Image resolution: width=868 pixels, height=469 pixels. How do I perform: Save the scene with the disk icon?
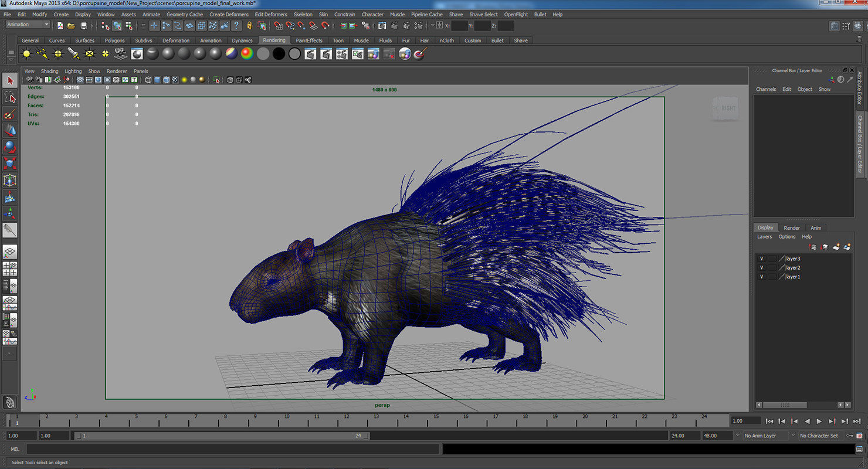pos(84,25)
